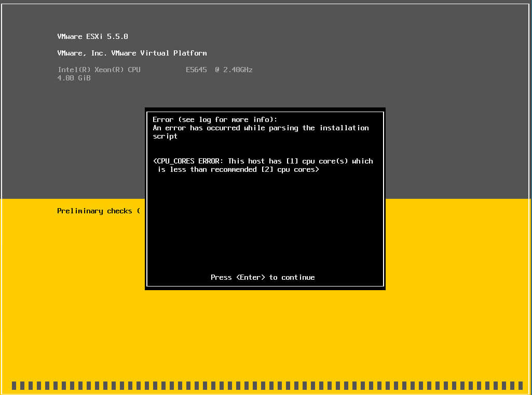
Task: Click 'Error (see log for more info):' heading
Action: (x=215, y=120)
